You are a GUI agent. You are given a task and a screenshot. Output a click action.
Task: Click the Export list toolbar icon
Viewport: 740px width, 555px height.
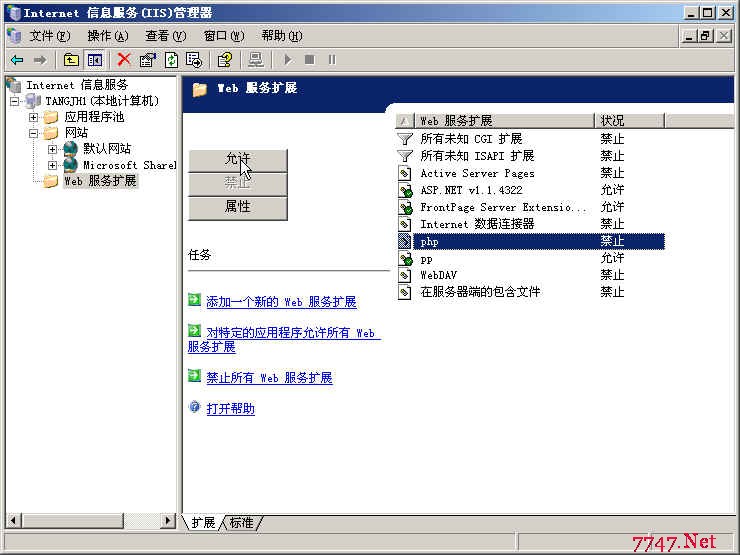pyautogui.click(x=194, y=60)
